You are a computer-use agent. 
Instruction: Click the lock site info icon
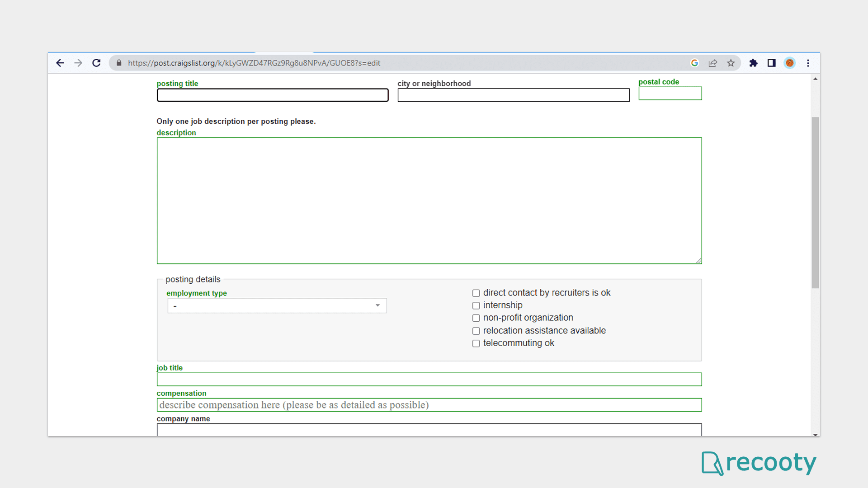[x=119, y=63]
